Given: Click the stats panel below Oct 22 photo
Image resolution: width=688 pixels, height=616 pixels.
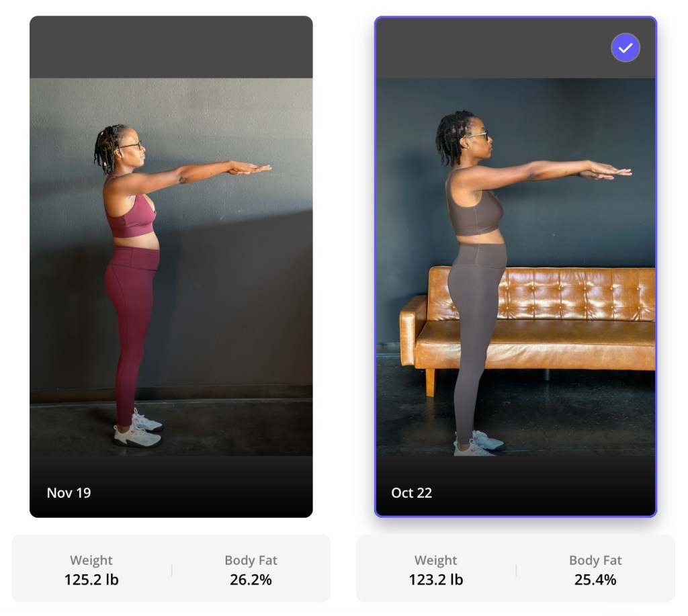Looking at the screenshot, I should pyautogui.click(x=515, y=568).
